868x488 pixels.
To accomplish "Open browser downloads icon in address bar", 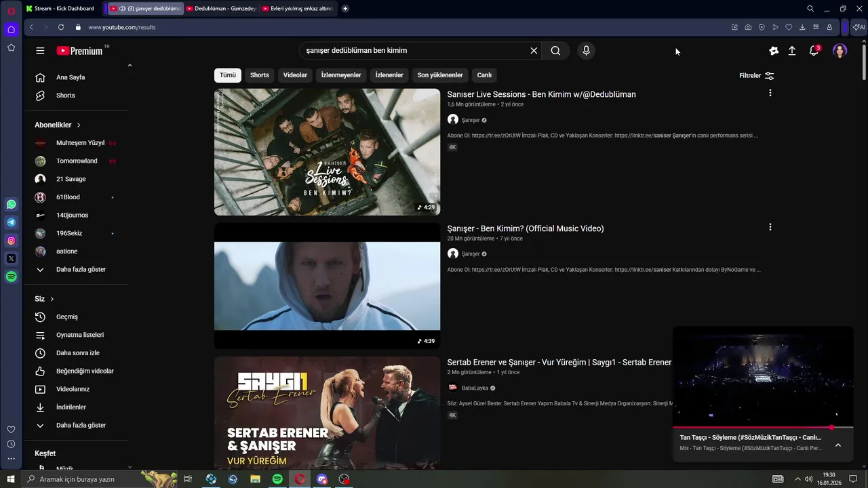I will click(x=802, y=27).
